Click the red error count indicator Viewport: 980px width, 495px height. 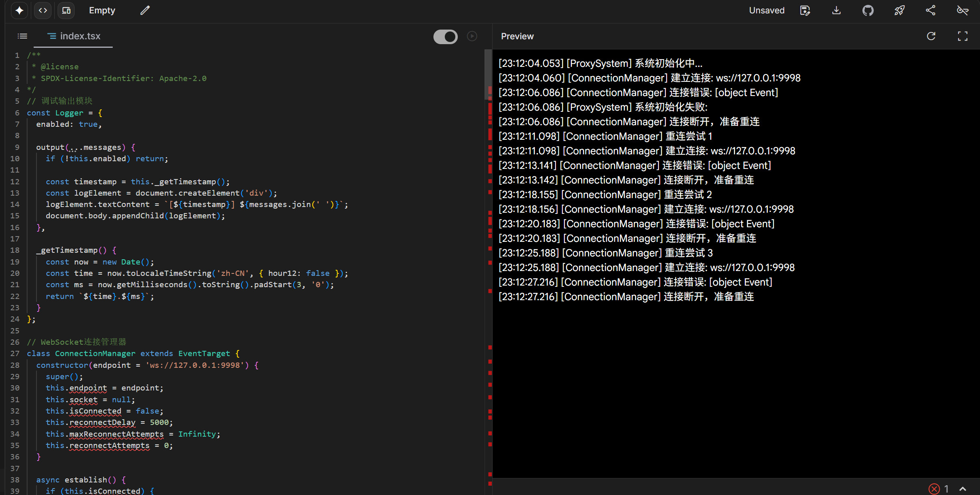pos(938,489)
